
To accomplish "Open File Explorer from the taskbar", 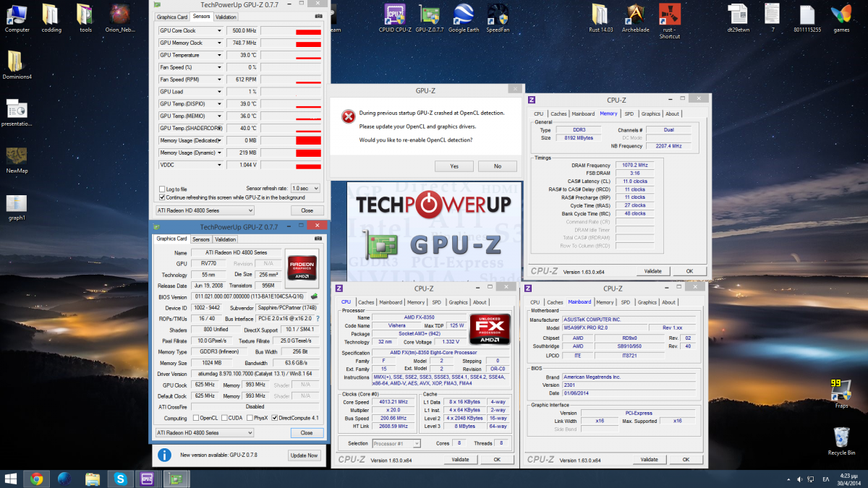I will (x=92, y=479).
